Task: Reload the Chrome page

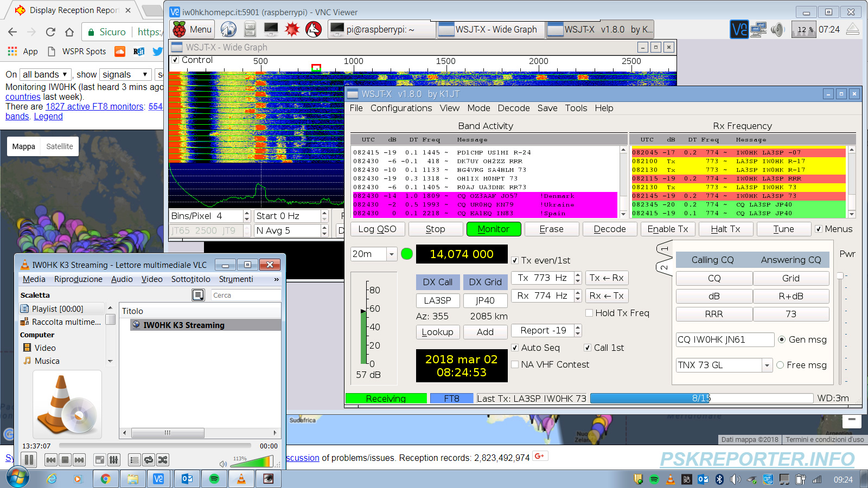Action: (x=50, y=32)
